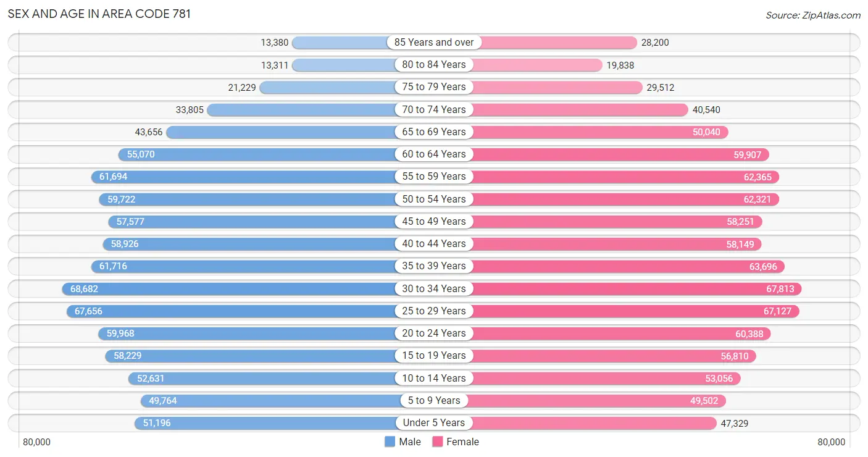Select the 25 to 29 Years label
Image resolution: width=868 pixels, height=457 pixels.
click(x=434, y=311)
